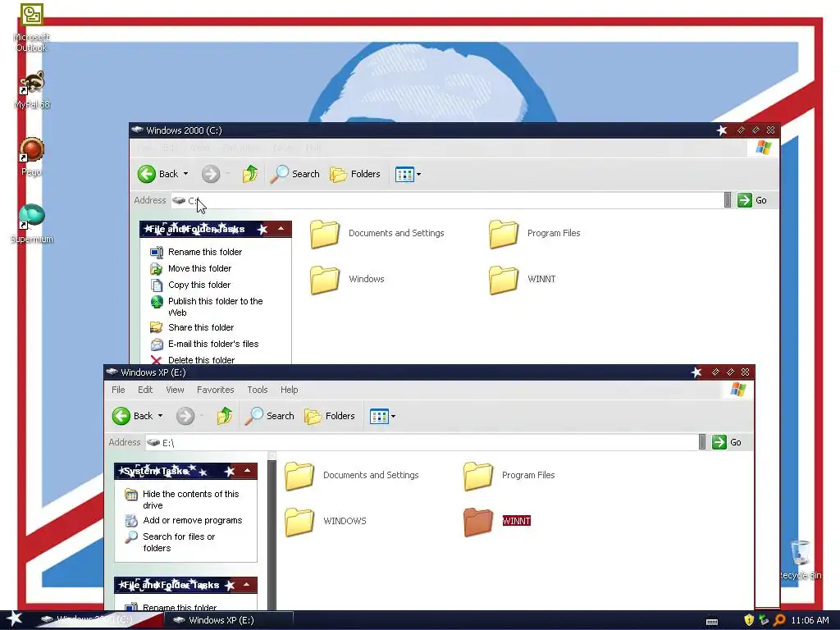Screen dimensions: 840x630
Task: Open the Pego desktop shortcut
Action: coord(32,157)
